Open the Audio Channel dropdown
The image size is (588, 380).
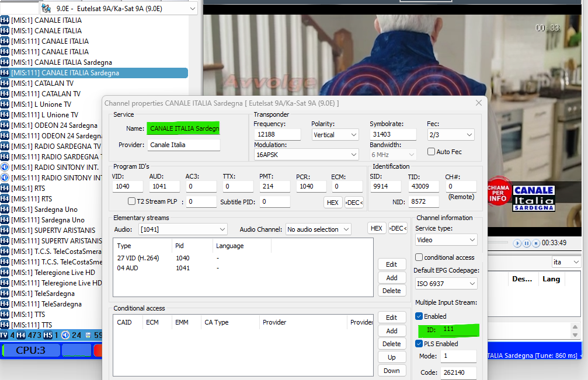tap(318, 229)
